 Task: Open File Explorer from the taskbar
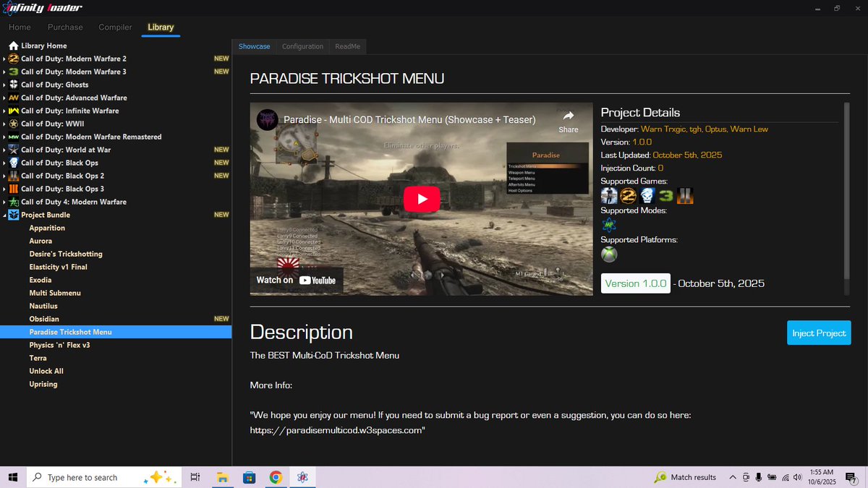(223, 477)
